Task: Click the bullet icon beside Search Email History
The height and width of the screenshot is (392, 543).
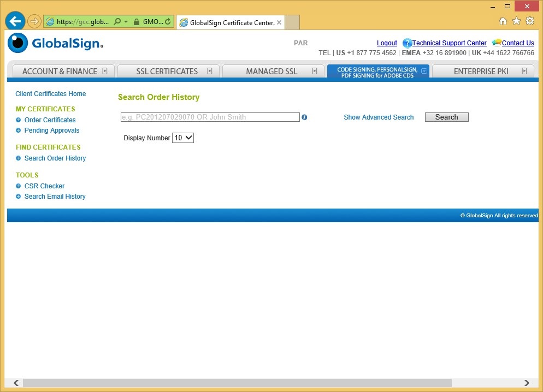Action: pos(19,197)
